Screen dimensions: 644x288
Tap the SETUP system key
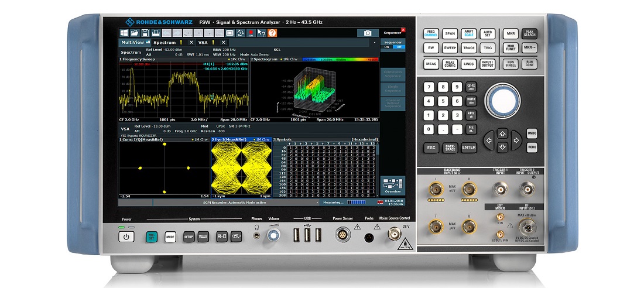point(189,236)
